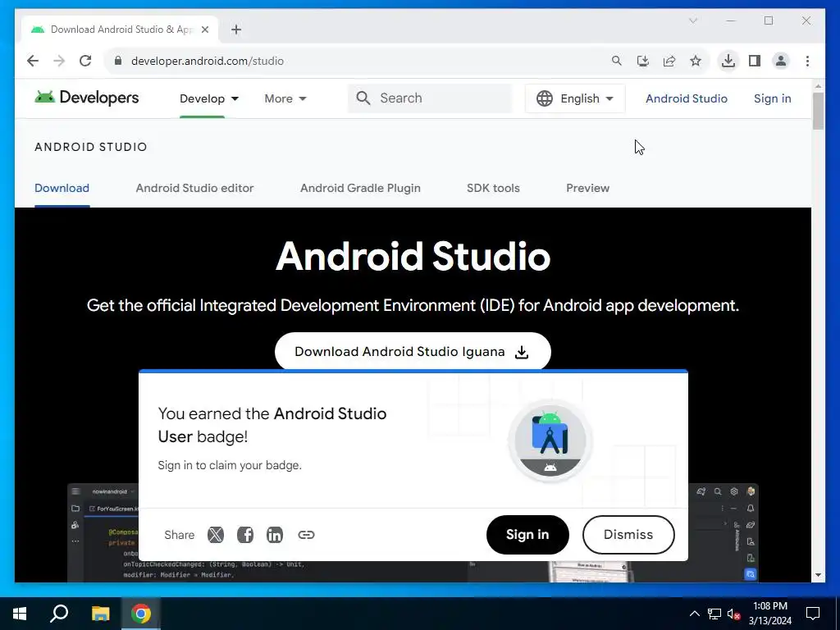The image size is (840, 630).
Task: Click the scrollbar up arrow
Action: (x=818, y=85)
